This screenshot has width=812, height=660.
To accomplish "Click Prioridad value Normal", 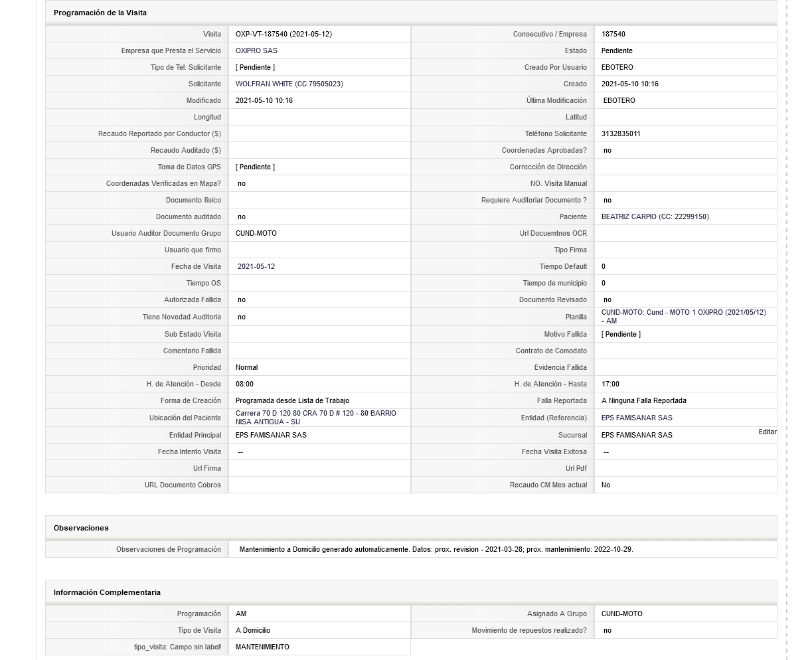I will [x=247, y=367].
